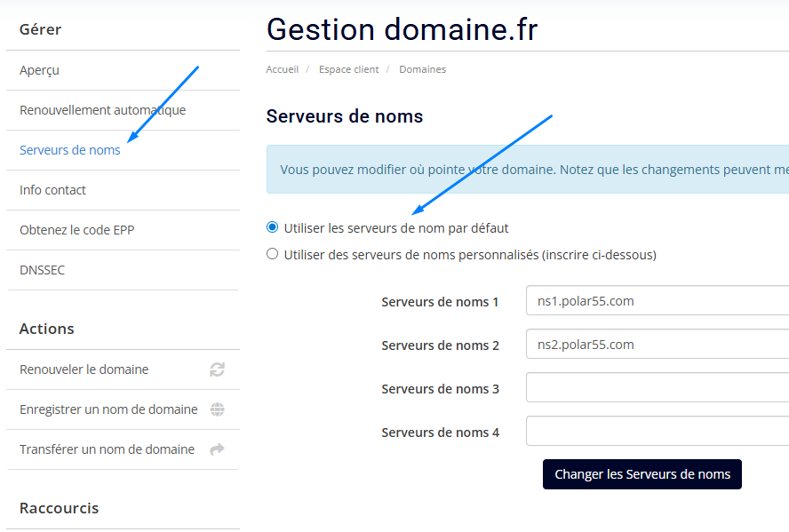Open Info contact section
The width and height of the screenshot is (789, 532).
123,190
